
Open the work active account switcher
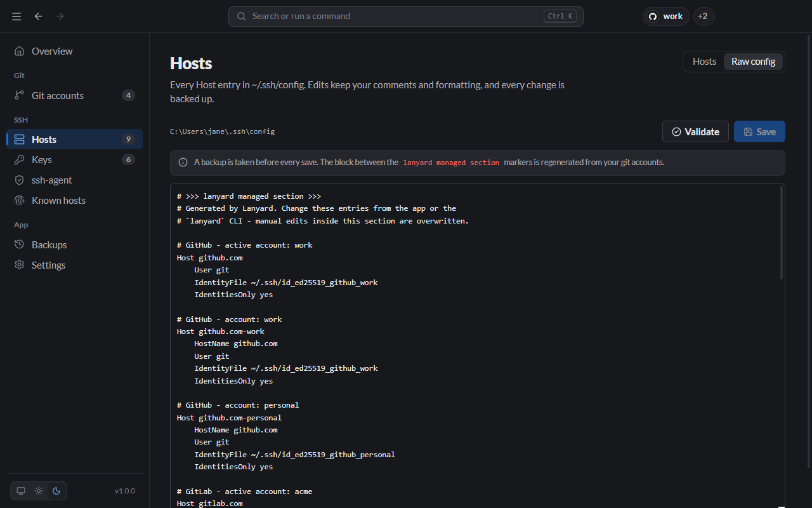click(x=666, y=17)
